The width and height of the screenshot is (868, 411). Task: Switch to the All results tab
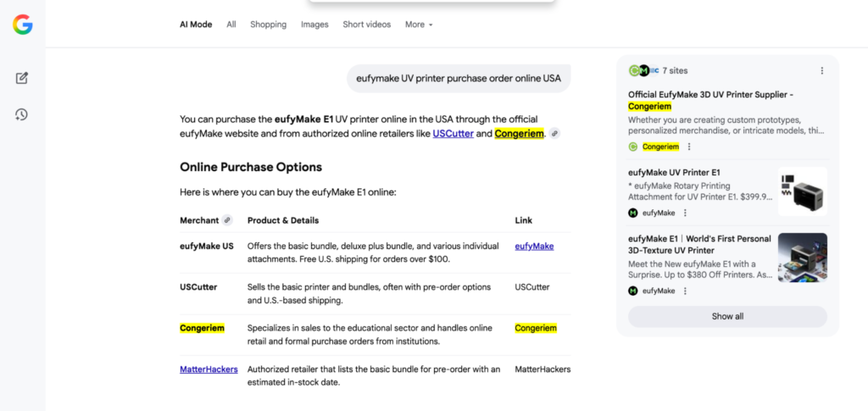pyautogui.click(x=231, y=25)
